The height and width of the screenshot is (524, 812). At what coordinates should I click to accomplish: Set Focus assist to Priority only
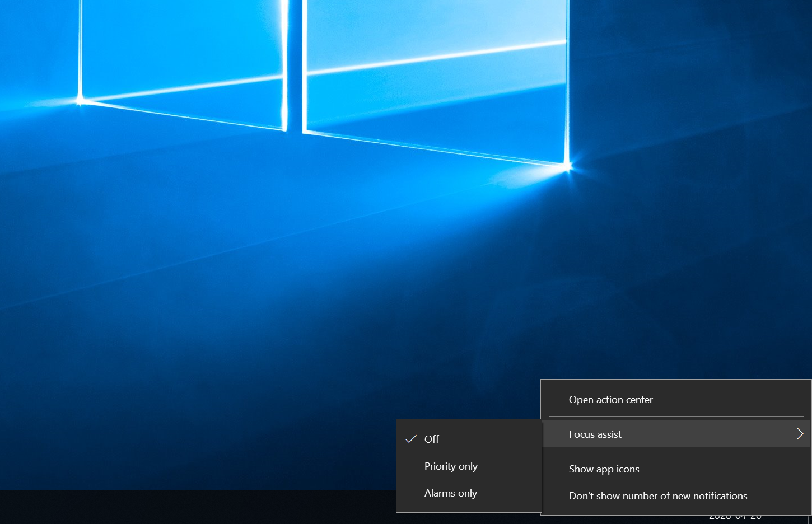(451, 466)
